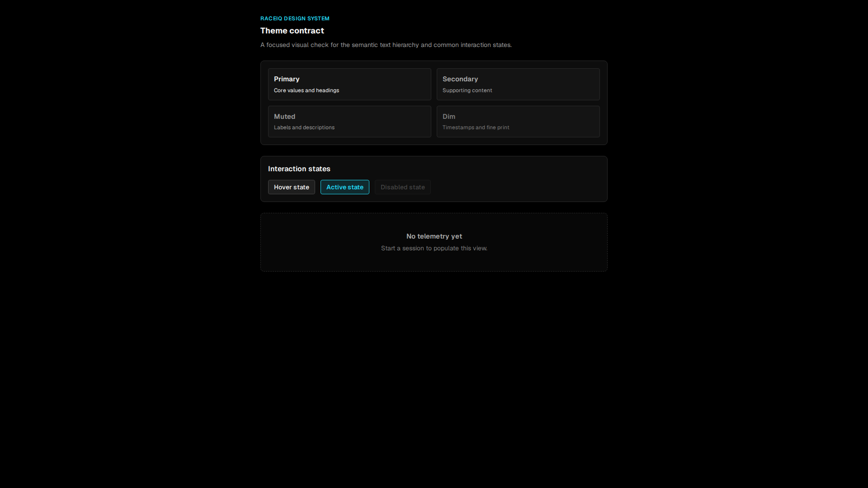Select the Dim text card
The image size is (868, 488).
coord(518,122)
